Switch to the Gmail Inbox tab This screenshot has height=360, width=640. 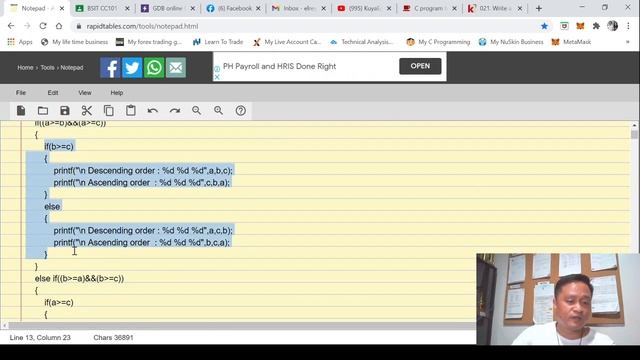298,9
